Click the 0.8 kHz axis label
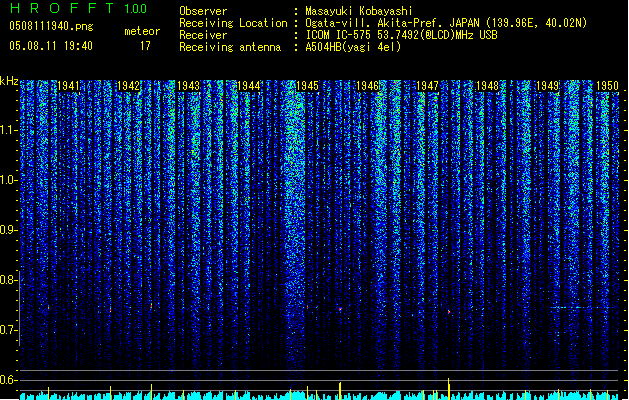The image size is (629, 400). click(x=8, y=280)
